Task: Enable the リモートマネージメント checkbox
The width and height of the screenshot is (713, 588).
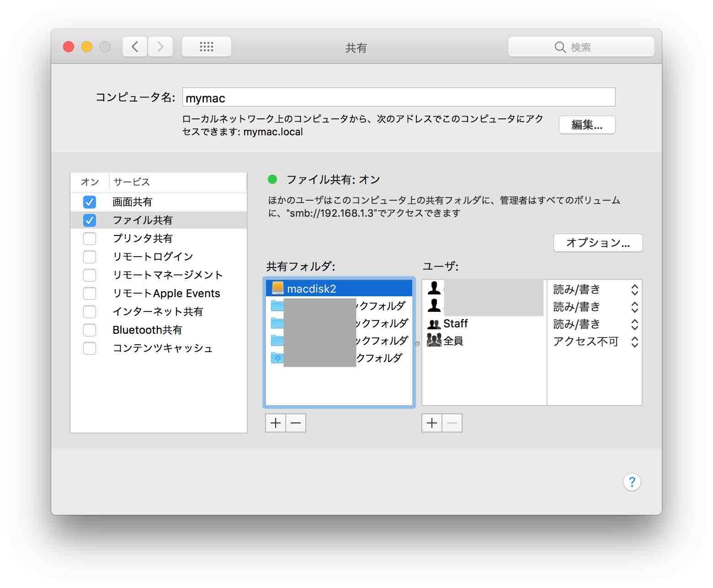Action: pos(90,275)
